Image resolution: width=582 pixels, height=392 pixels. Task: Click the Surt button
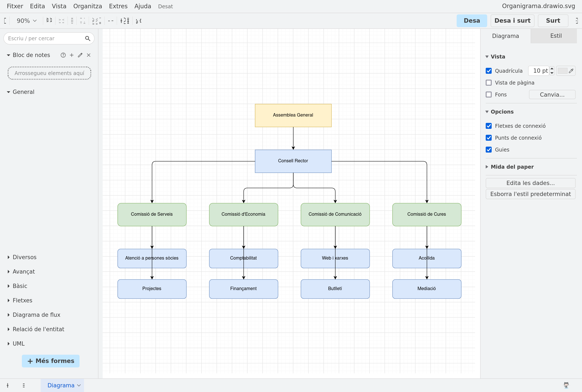[x=553, y=21]
